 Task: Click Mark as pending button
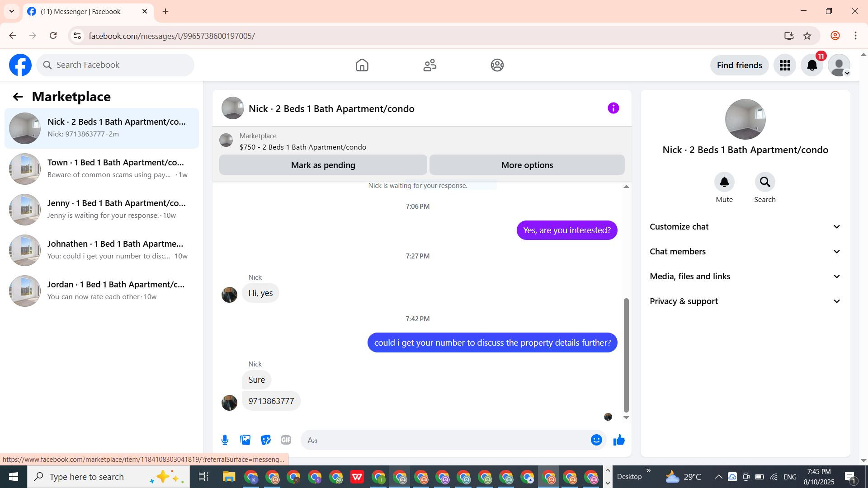(323, 165)
